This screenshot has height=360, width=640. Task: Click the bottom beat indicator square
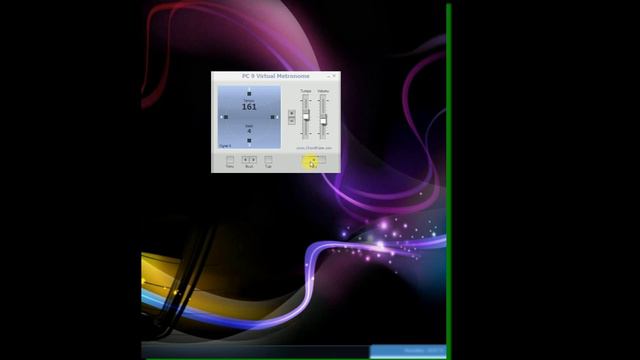coord(249,140)
